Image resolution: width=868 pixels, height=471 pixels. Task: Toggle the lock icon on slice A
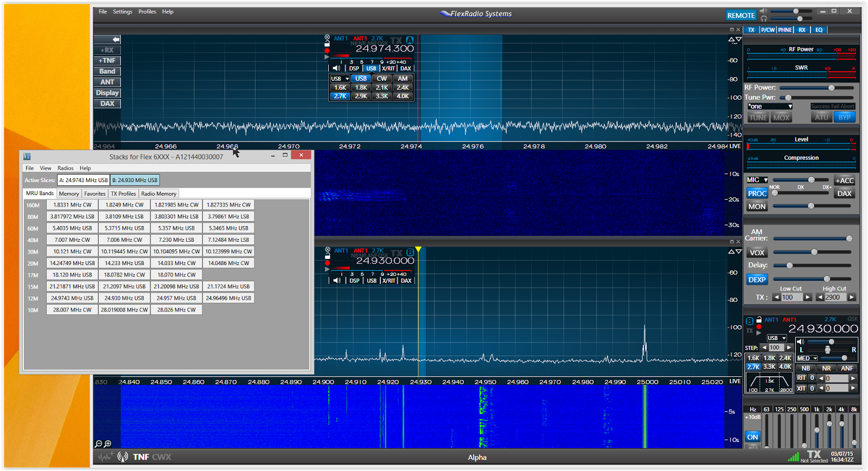(x=327, y=44)
